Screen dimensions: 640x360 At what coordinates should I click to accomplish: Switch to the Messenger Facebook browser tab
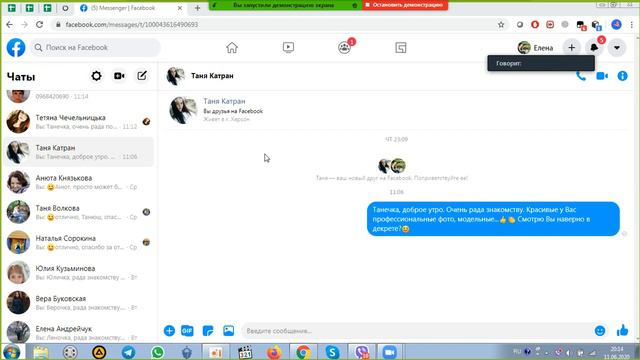129,8
